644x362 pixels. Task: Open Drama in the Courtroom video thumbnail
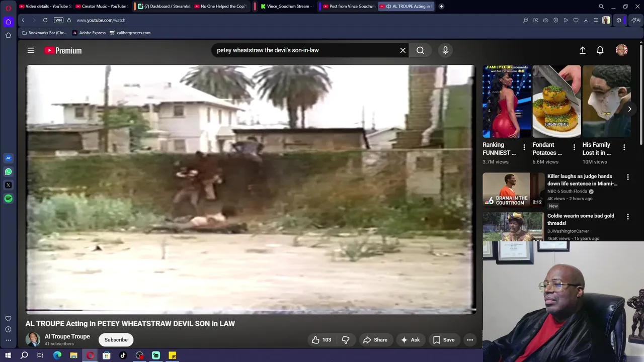[513, 190]
